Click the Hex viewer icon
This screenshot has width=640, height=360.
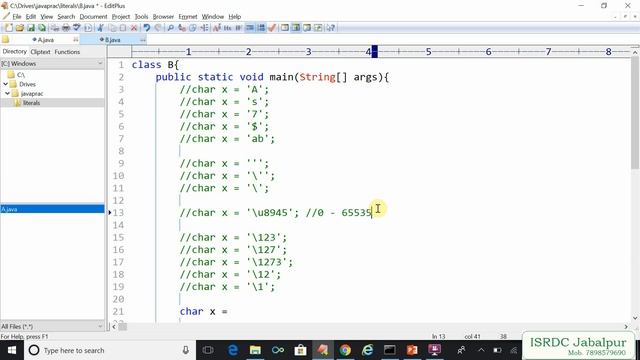coord(228,28)
